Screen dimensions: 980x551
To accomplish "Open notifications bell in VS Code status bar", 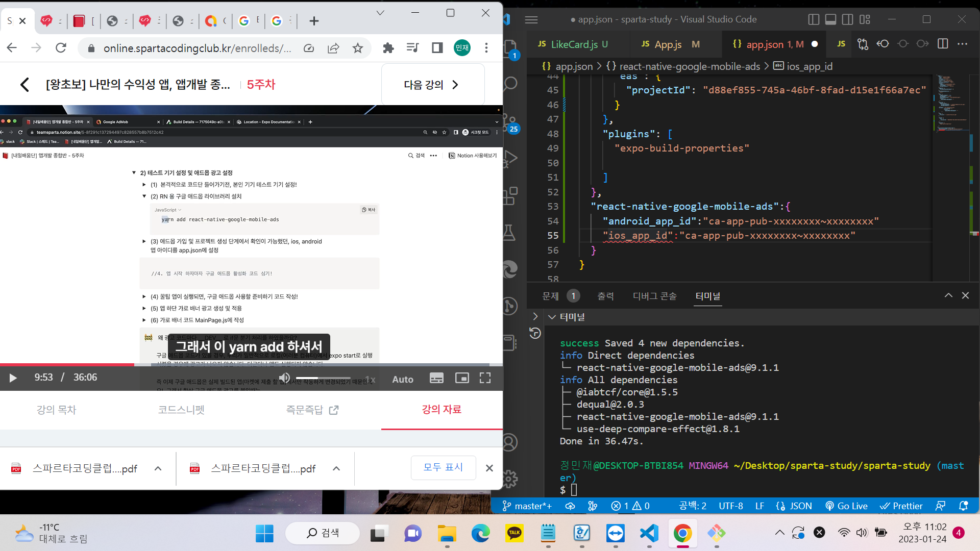I will pos(963,506).
